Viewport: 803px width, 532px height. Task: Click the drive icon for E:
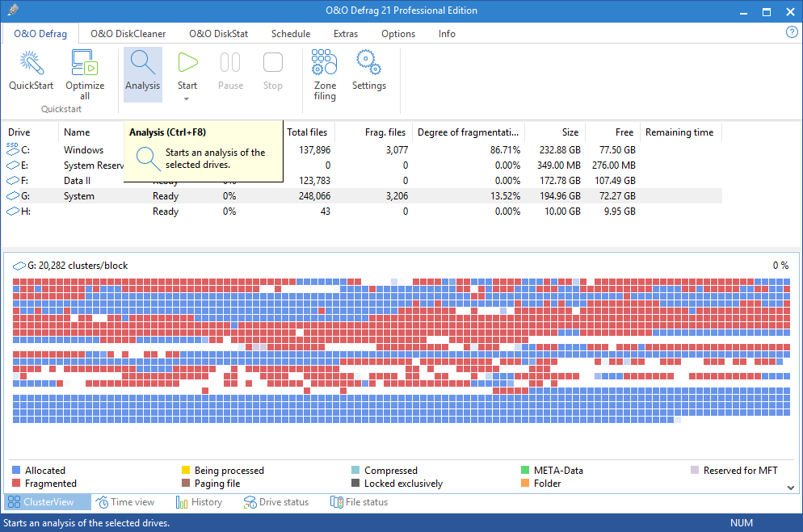(12, 165)
